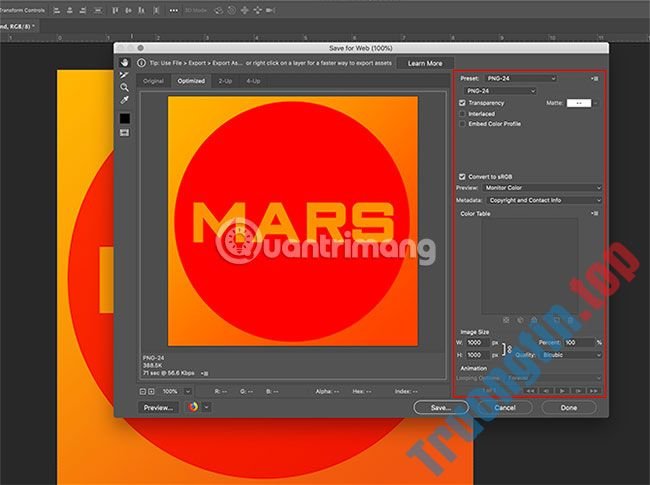Switch to the 4-Up tab
Screen dimensions: 650x485
(x=253, y=81)
